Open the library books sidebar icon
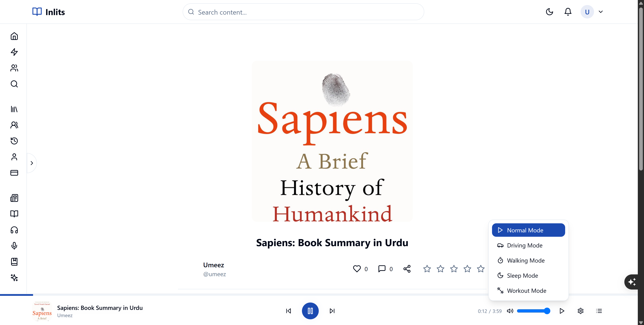644x325 pixels. pos(14,109)
